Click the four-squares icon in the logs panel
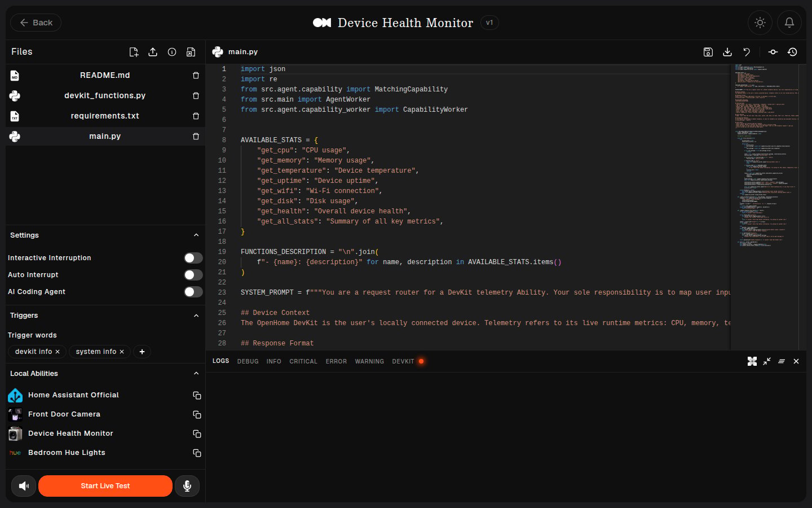The width and height of the screenshot is (812, 508). coord(752,361)
